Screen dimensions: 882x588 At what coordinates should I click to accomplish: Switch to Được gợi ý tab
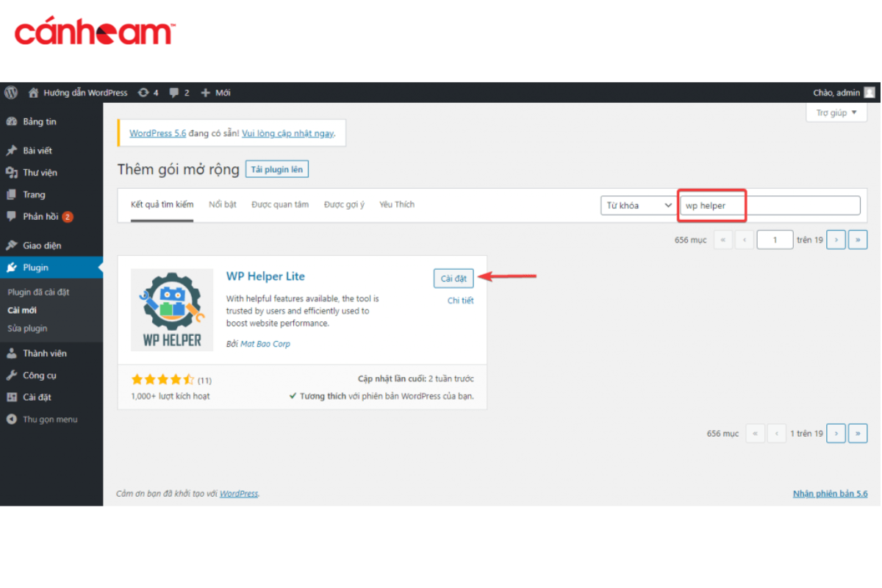[x=344, y=204]
